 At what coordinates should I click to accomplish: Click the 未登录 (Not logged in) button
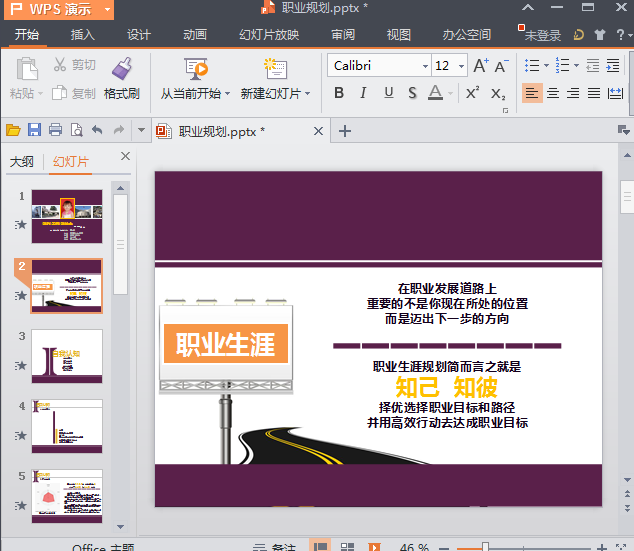pos(541,35)
